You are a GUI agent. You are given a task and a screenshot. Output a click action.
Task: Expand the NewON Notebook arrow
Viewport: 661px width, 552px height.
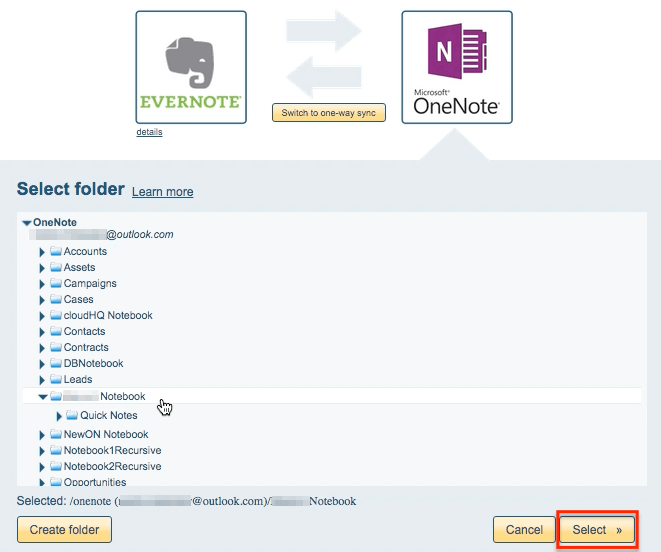click(42, 435)
